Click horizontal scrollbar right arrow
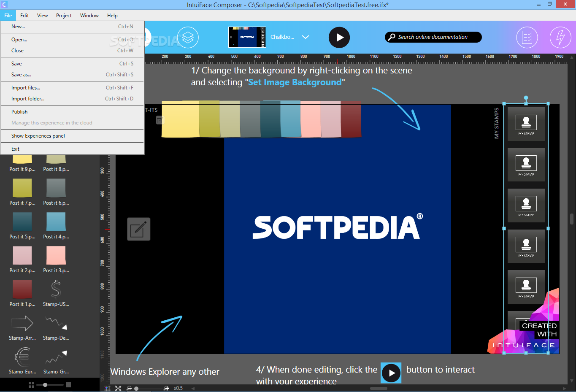Image resolution: width=576 pixels, height=392 pixels. coord(565,388)
